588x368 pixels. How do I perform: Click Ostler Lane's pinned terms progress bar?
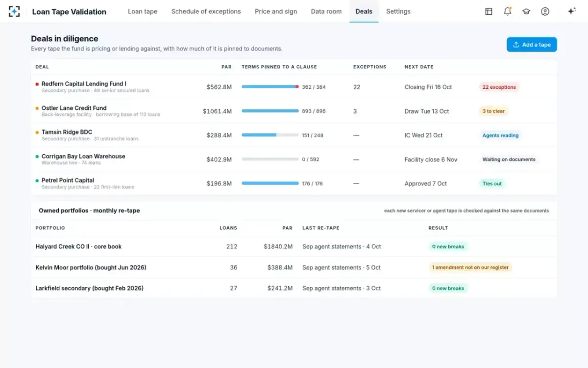[x=270, y=111]
